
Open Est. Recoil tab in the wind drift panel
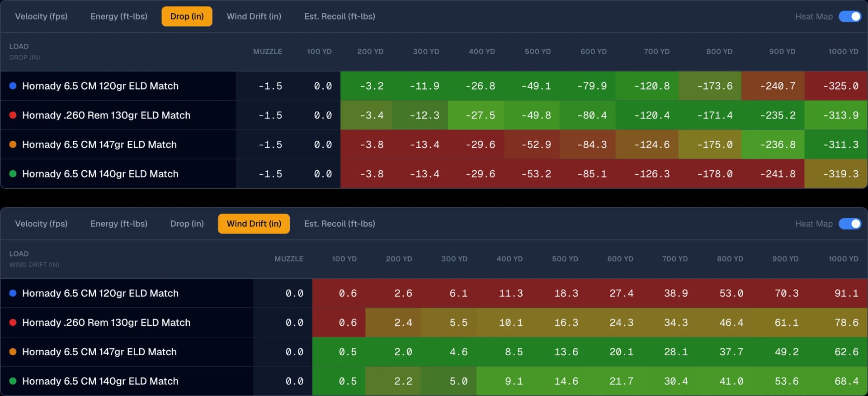click(340, 224)
